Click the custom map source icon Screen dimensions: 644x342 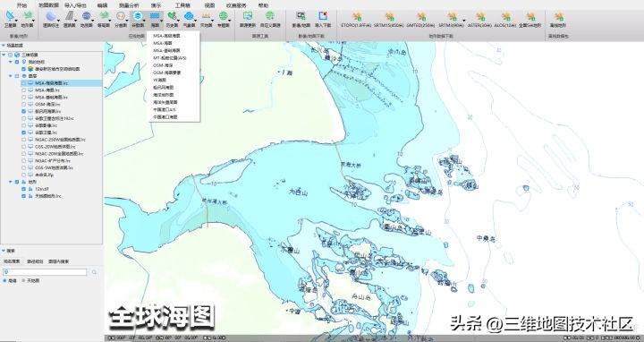[x=270, y=16]
